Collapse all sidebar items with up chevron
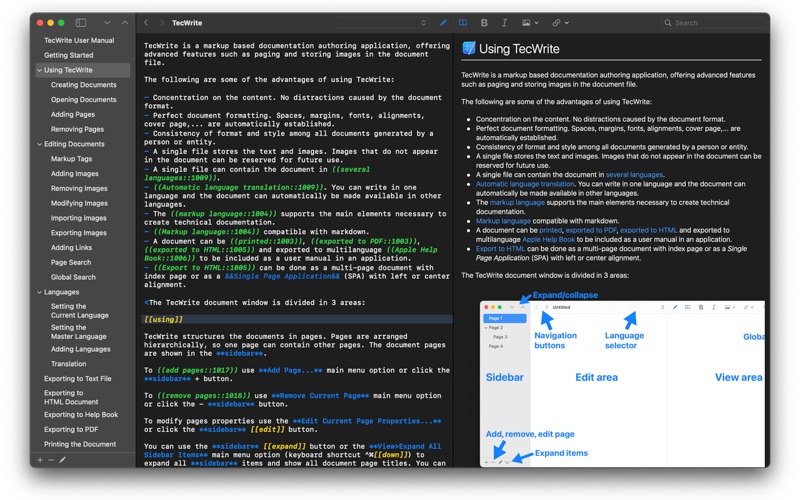This screenshot has height=500, width=800. [124, 22]
